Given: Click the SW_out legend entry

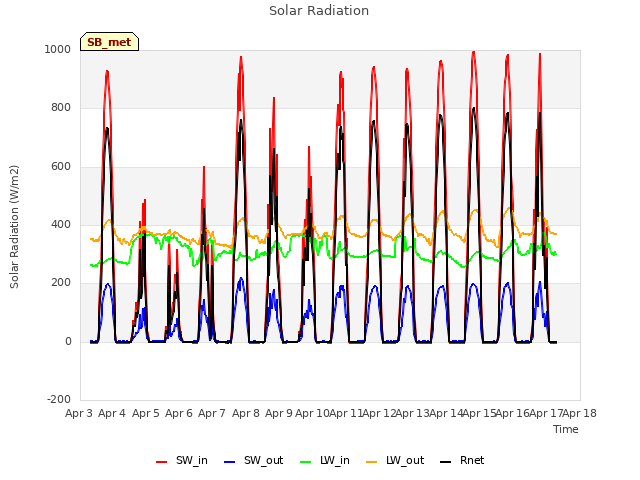Looking at the screenshot, I should point(253,460).
